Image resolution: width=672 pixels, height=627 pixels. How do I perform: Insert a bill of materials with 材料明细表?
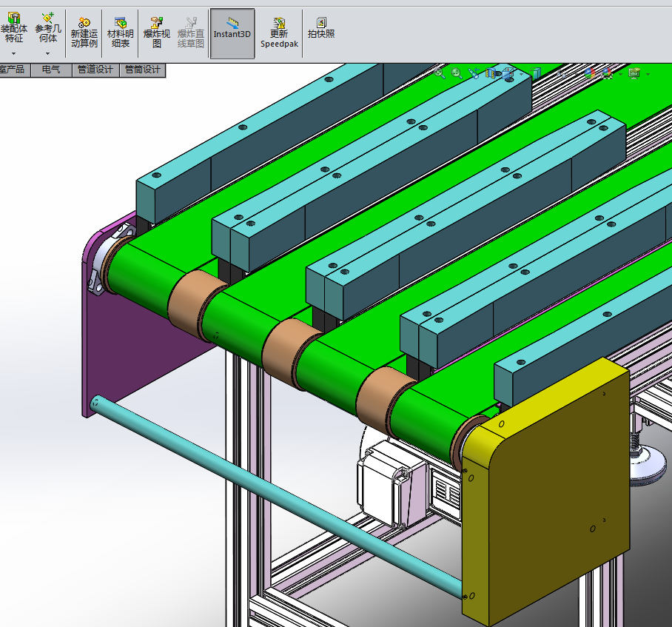121,33
